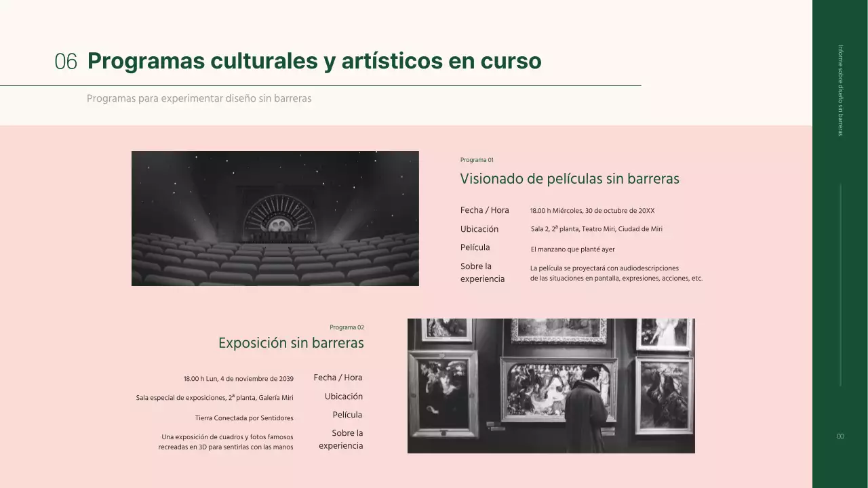Screen dimensions: 868x488
Task: Select the audiodescripciones description paragraph
Action: (616, 273)
